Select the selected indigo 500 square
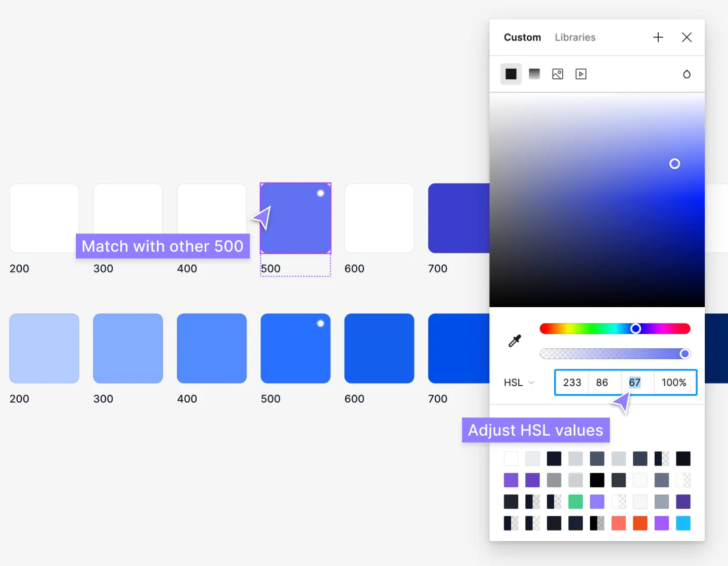The width and height of the screenshot is (728, 566). [295, 218]
